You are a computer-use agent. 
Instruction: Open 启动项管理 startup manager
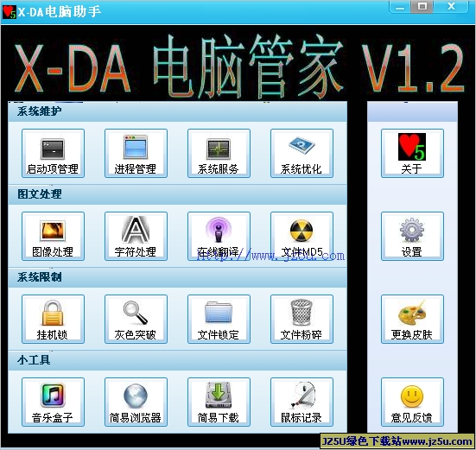[53, 153]
